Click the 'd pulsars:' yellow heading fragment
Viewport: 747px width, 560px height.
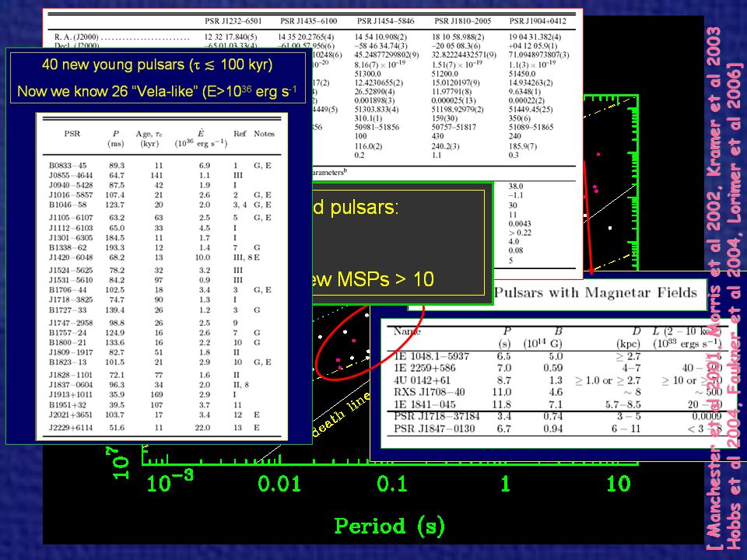point(356,207)
